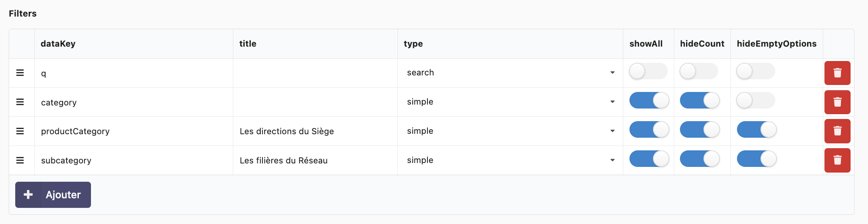Disable hideCount for category filter

[x=700, y=101]
